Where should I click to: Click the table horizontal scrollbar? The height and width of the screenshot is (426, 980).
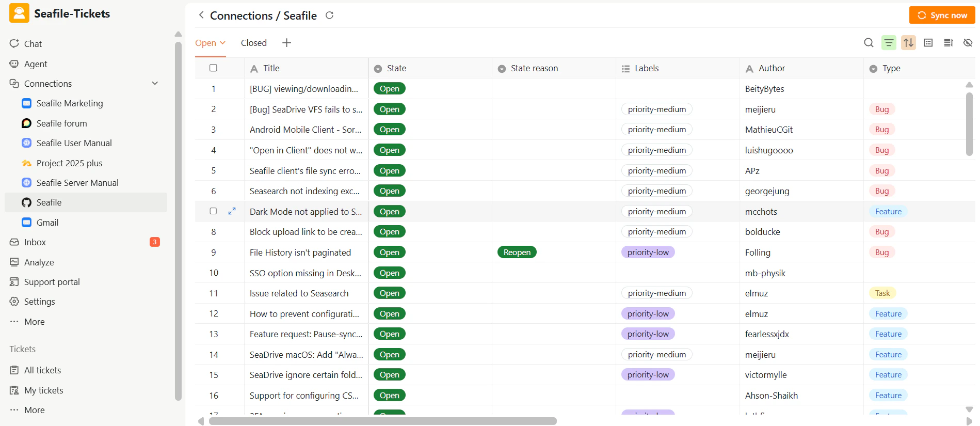pos(382,421)
